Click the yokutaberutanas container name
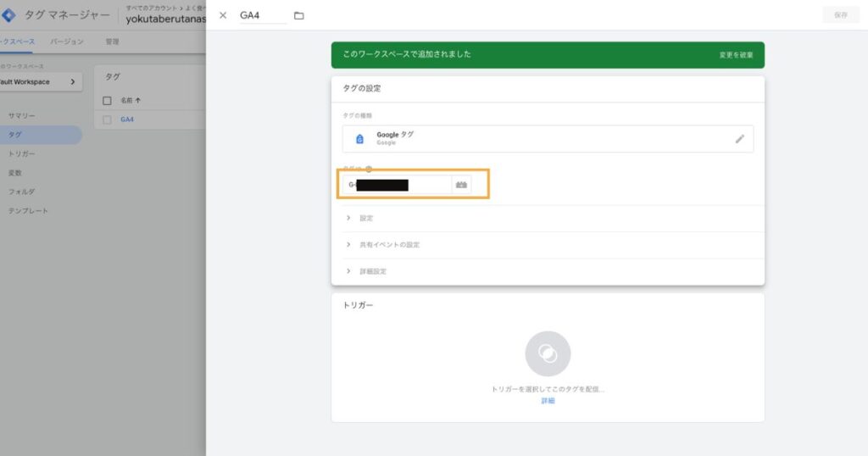Image resolution: width=868 pixels, height=456 pixels. (x=165, y=19)
